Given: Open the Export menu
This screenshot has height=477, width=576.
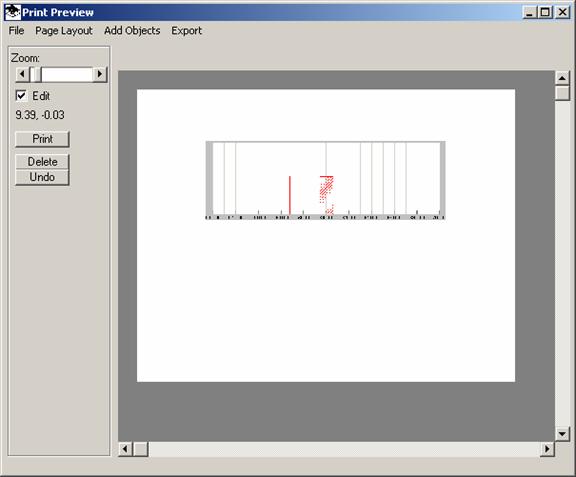Looking at the screenshot, I should pyautogui.click(x=186, y=31).
